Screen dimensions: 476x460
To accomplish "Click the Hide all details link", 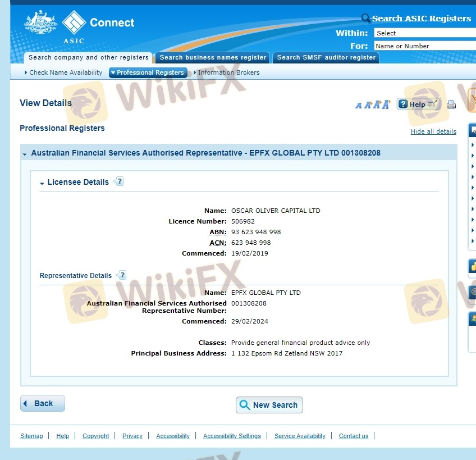I will pos(433,131).
